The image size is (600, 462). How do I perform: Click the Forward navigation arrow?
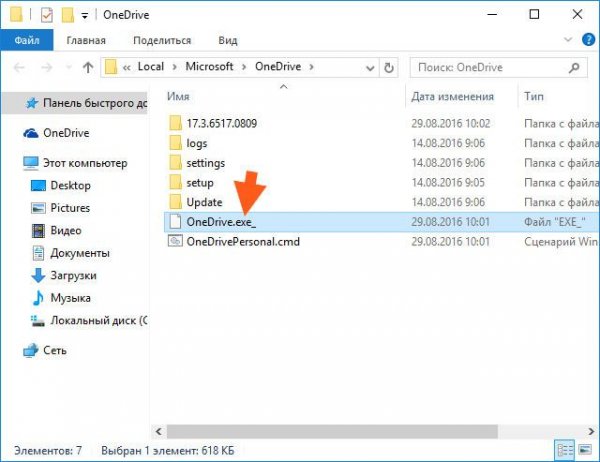coord(47,68)
